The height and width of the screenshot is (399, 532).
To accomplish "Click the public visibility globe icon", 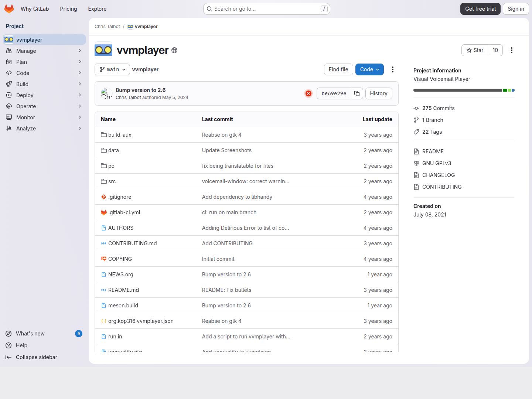I will pos(174,51).
